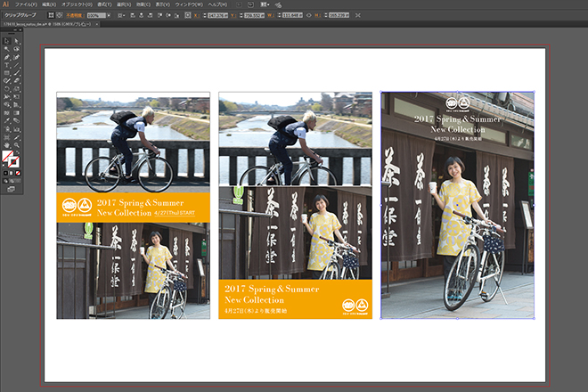Image resolution: width=588 pixels, height=392 pixels.
Task: Toggle constrain width and height proportions
Action: coord(309,15)
